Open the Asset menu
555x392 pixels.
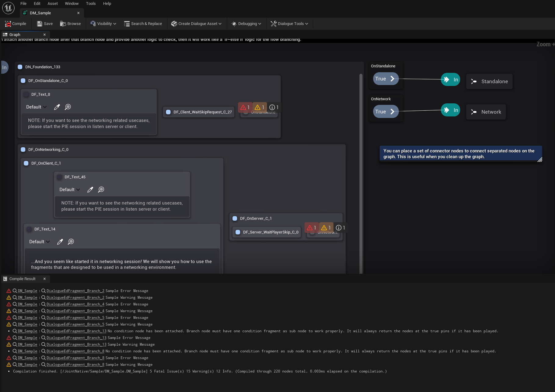tap(52, 4)
